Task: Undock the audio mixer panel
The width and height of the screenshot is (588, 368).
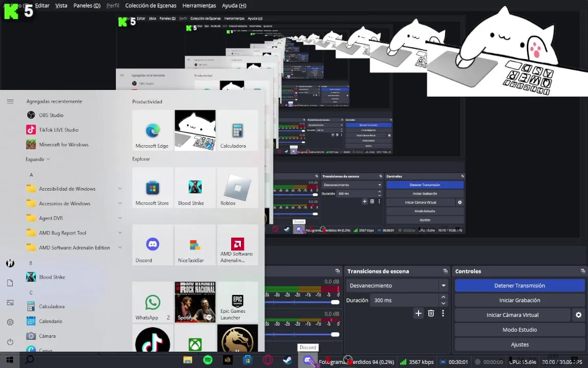Action: [337, 271]
